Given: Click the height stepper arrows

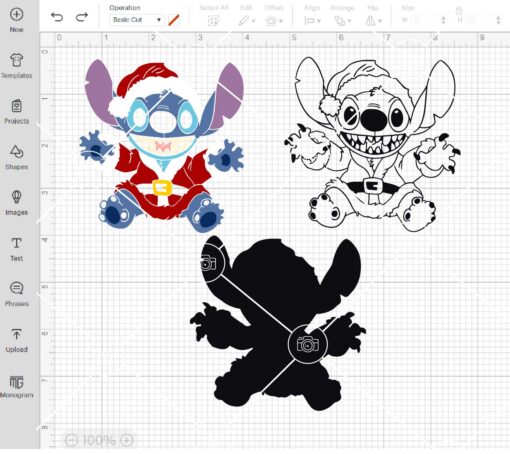Looking at the screenshot, I should [x=498, y=20].
